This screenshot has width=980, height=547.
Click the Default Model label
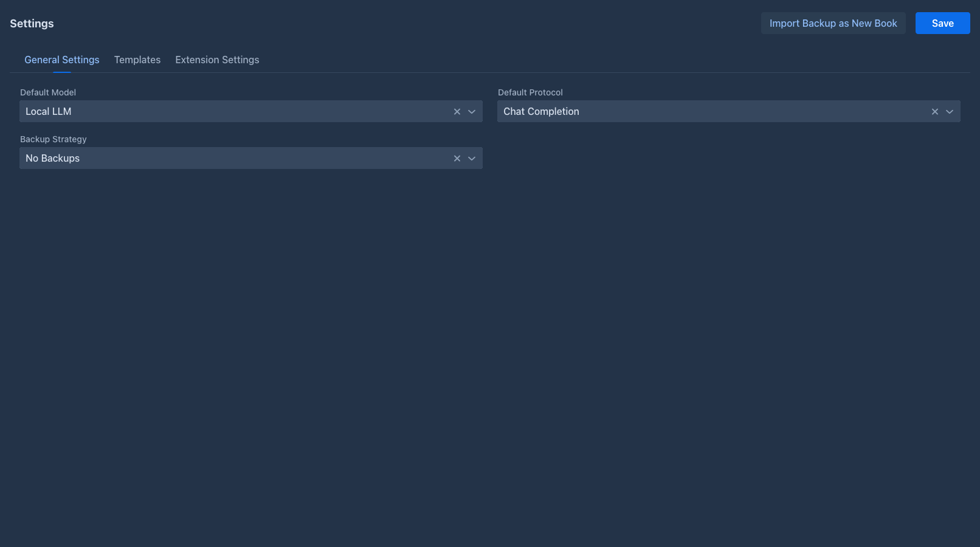(x=48, y=92)
